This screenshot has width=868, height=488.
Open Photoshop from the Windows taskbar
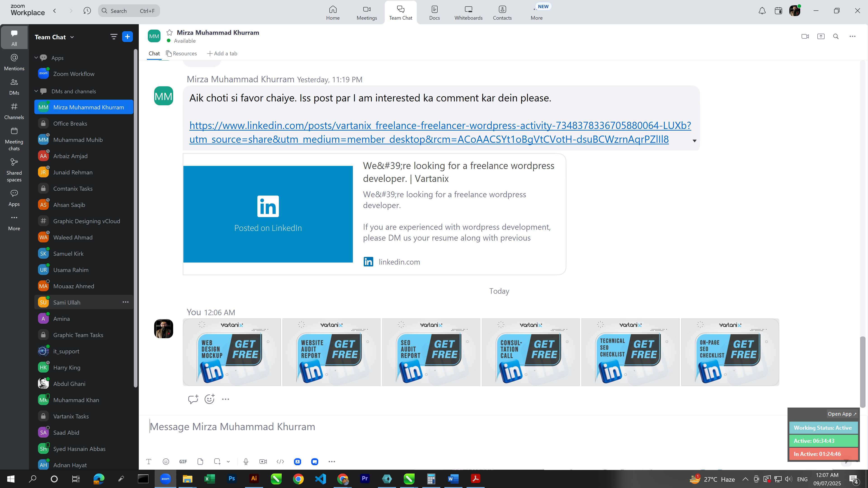pyautogui.click(x=232, y=479)
